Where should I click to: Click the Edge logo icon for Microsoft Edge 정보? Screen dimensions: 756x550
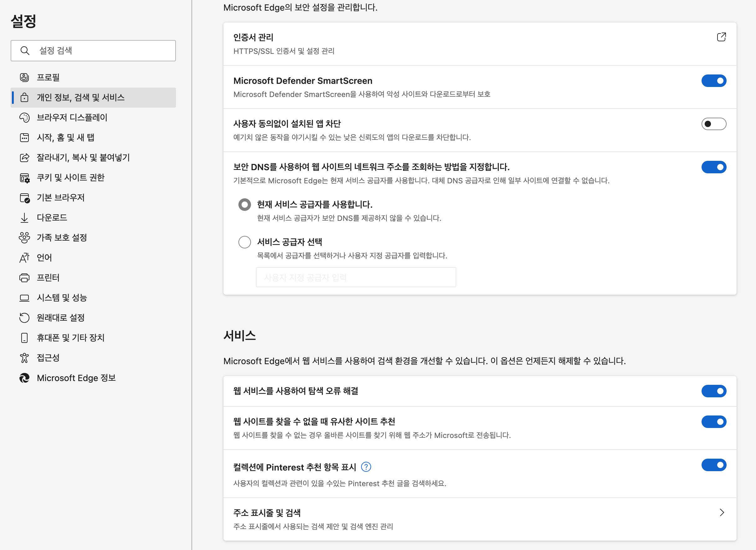pyautogui.click(x=24, y=378)
